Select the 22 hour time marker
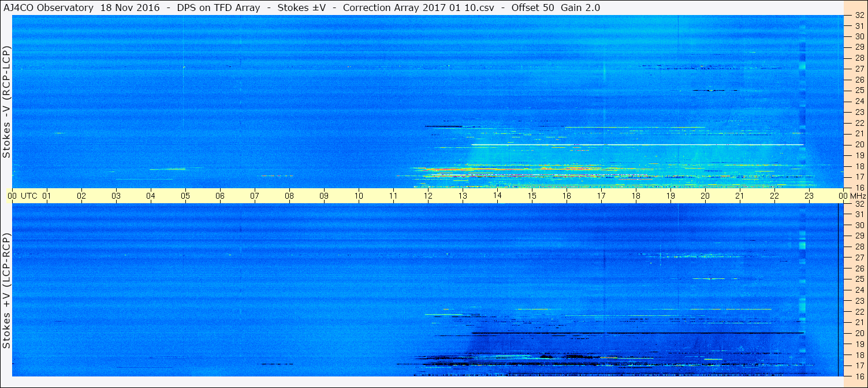 click(775, 196)
